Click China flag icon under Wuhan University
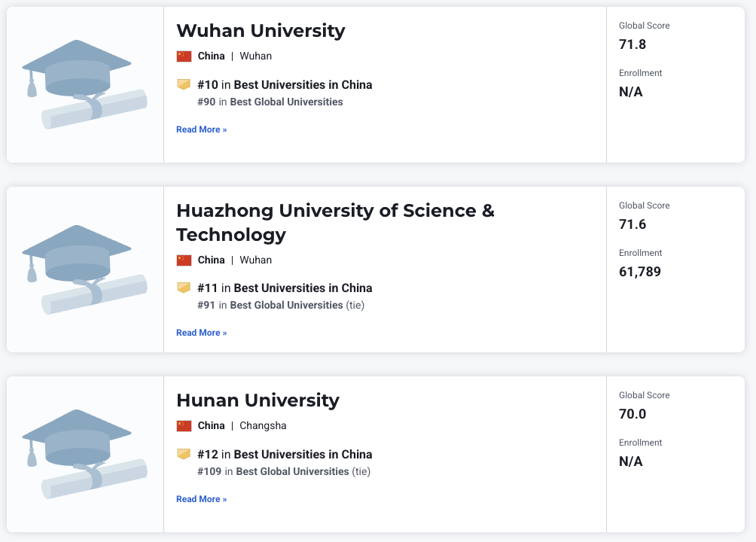 tap(184, 56)
